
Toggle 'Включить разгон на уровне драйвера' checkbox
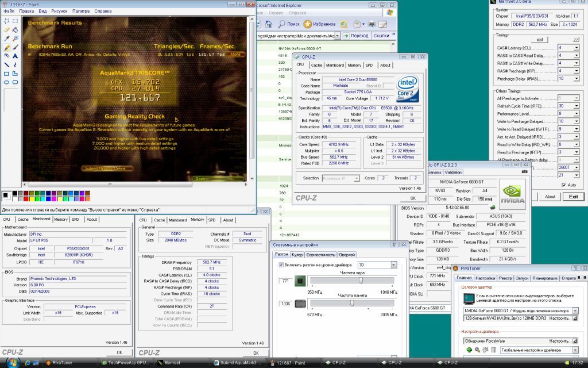(x=281, y=264)
